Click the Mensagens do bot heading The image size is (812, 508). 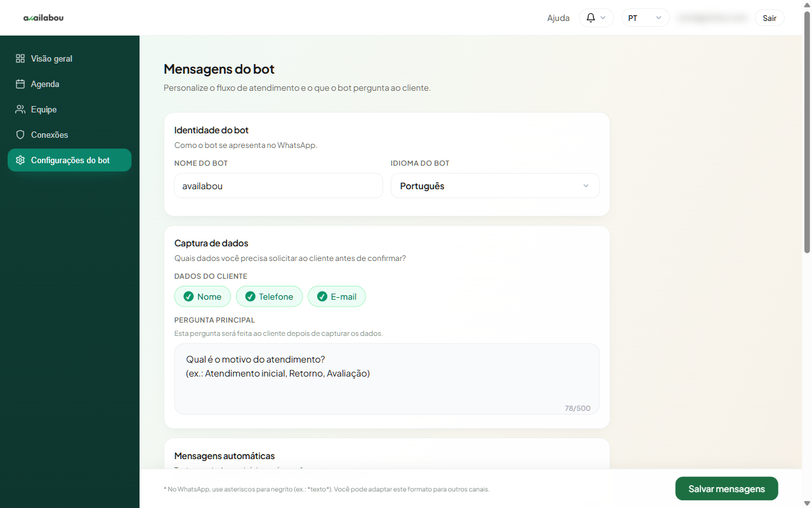[219, 69]
